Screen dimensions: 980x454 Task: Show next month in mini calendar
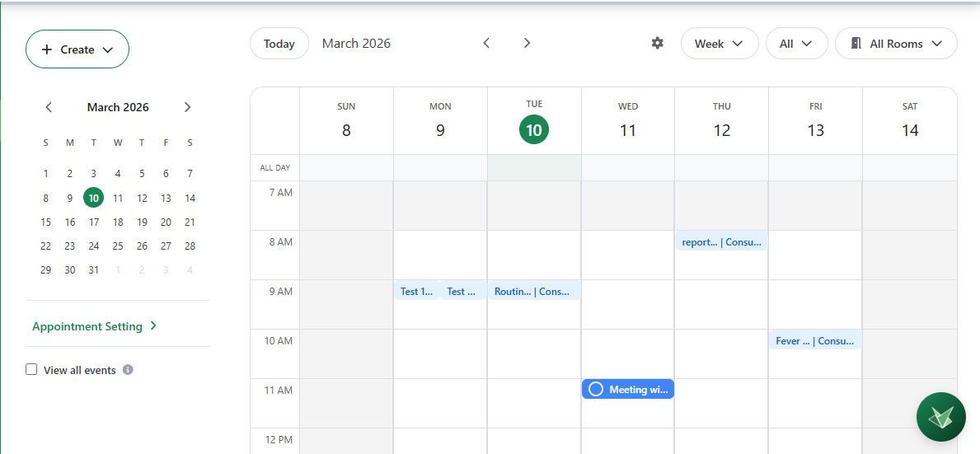point(187,107)
